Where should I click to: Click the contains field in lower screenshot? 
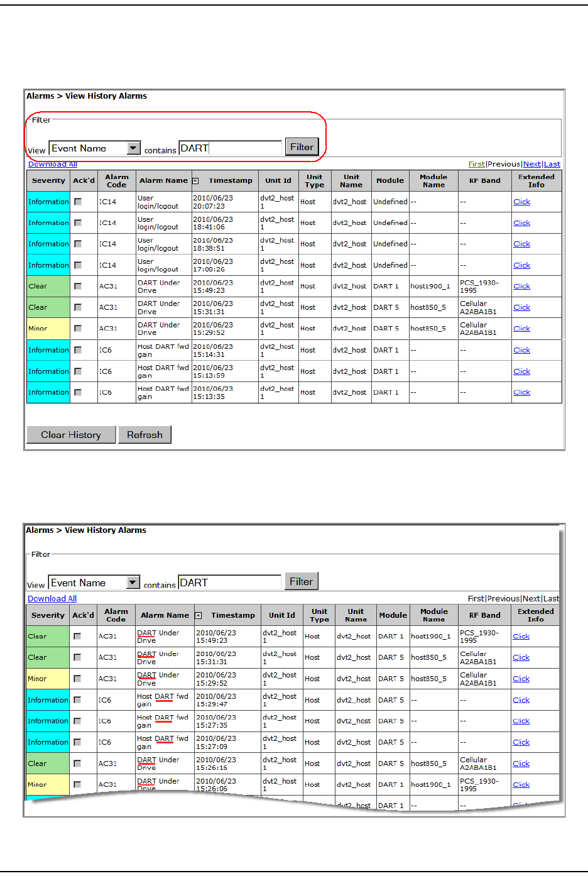click(229, 583)
